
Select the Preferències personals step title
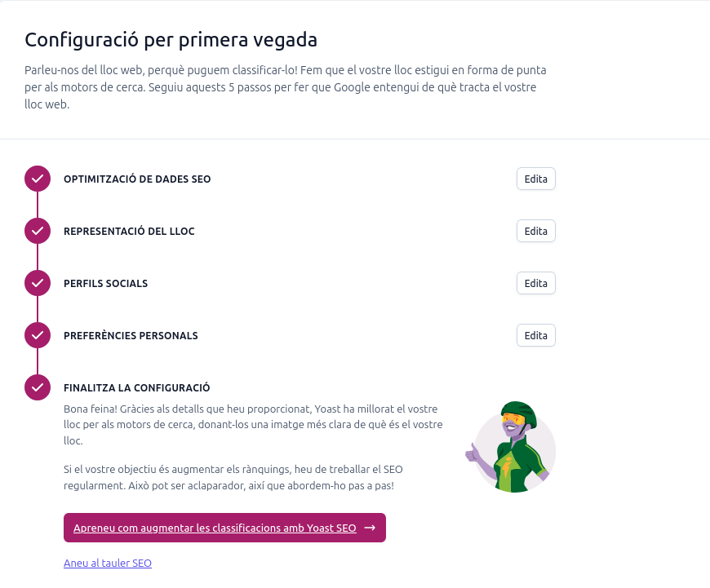(x=131, y=335)
